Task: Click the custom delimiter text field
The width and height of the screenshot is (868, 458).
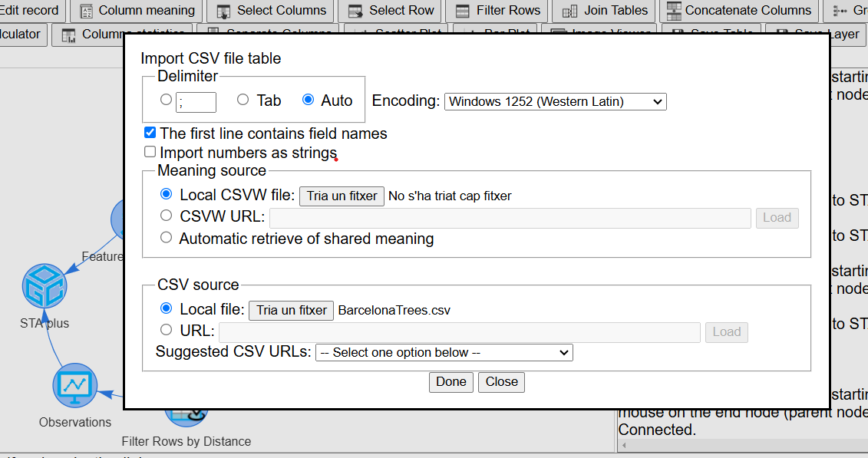Action: [x=196, y=102]
